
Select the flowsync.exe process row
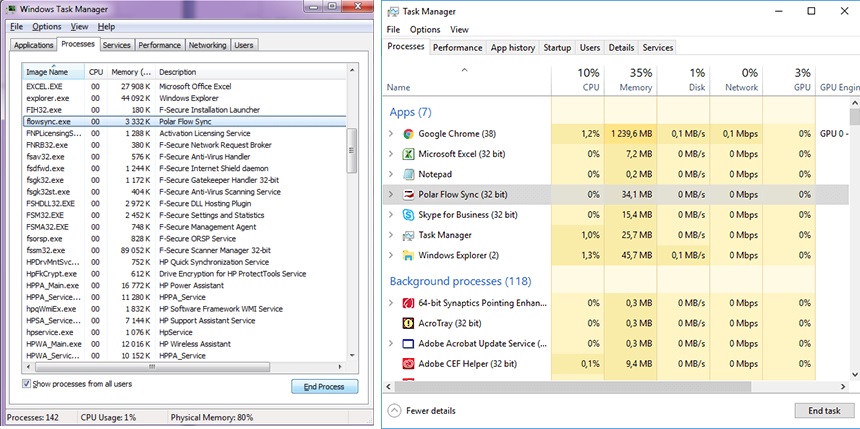tap(184, 122)
